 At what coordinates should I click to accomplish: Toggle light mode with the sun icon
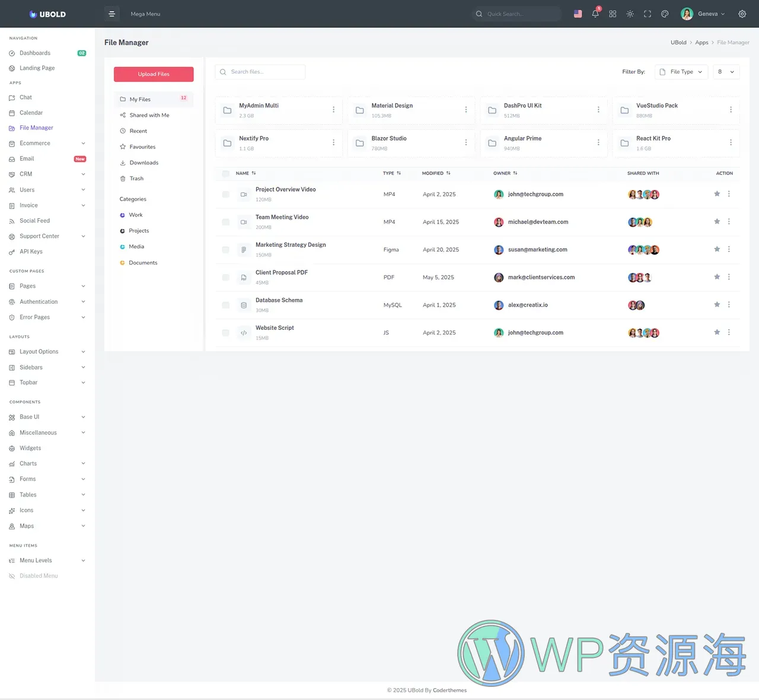630,14
